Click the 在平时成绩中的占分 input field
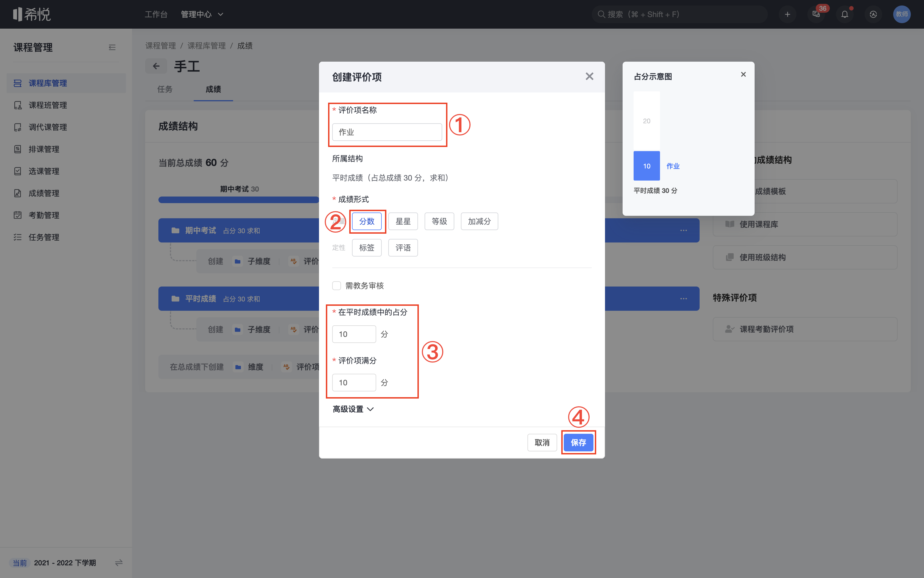Image resolution: width=924 pixels, height=578 pixels. click(x=354, y=334)
